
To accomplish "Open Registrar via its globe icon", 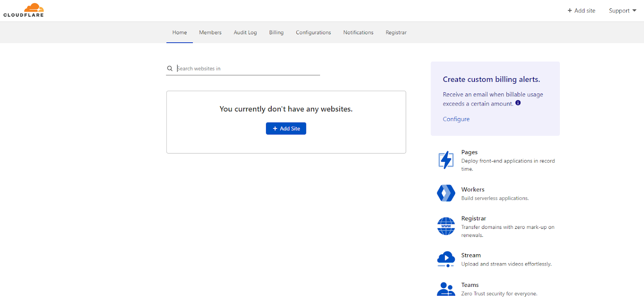I will pos(446,226).
